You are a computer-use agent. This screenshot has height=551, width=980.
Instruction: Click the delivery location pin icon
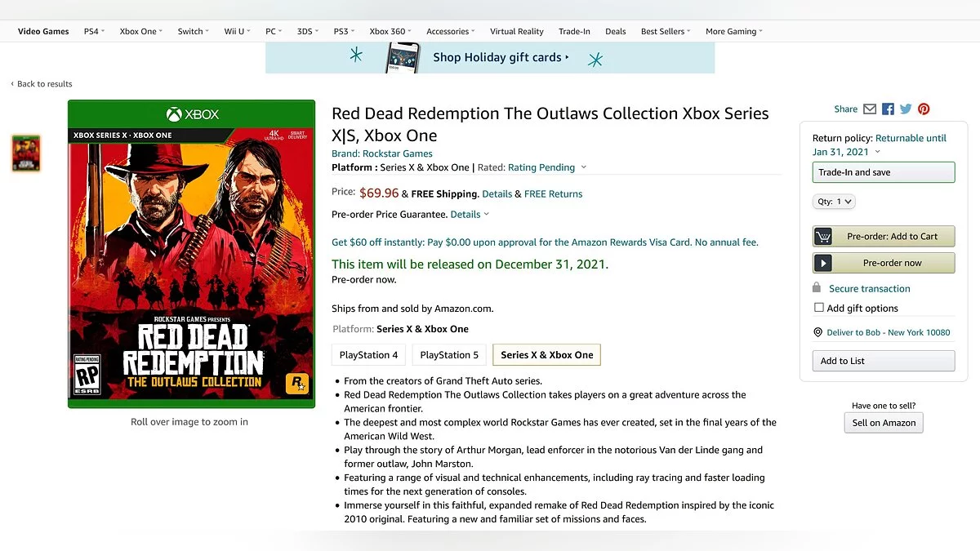click(818, 332)
